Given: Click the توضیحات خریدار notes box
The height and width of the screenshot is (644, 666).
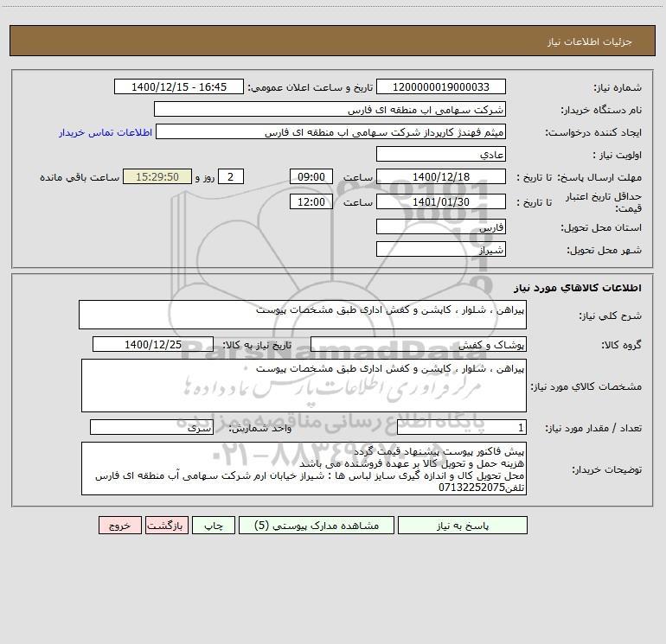Looking at the screenshot, I should [x=304, y=469].
